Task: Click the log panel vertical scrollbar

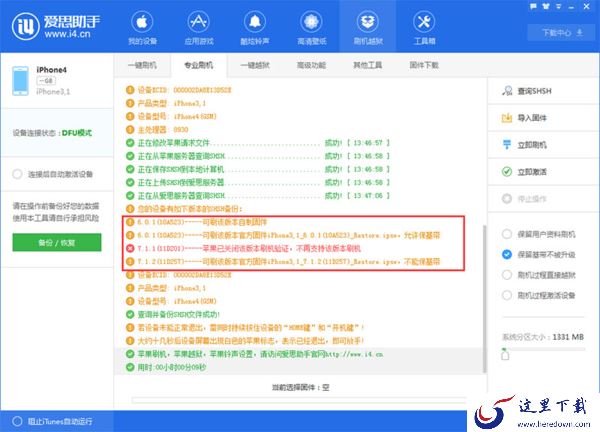Action: [x=484, y=298]
